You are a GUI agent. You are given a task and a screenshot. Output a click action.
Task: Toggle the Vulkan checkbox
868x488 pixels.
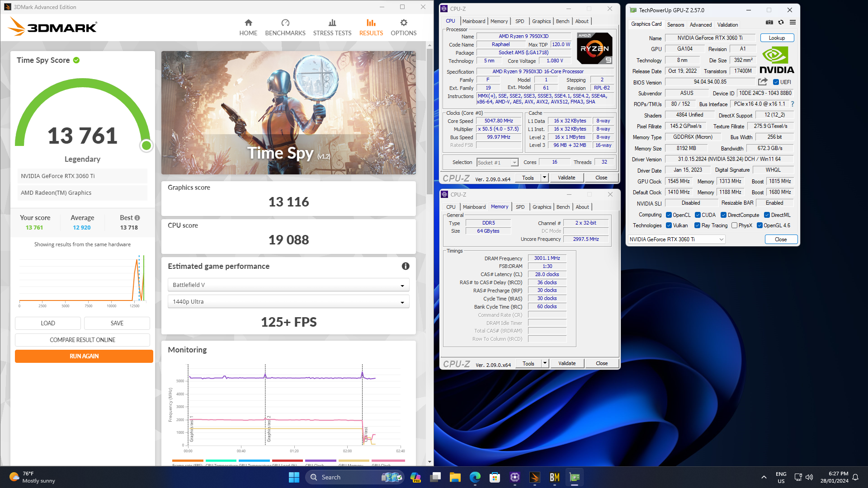click(669, 225)
